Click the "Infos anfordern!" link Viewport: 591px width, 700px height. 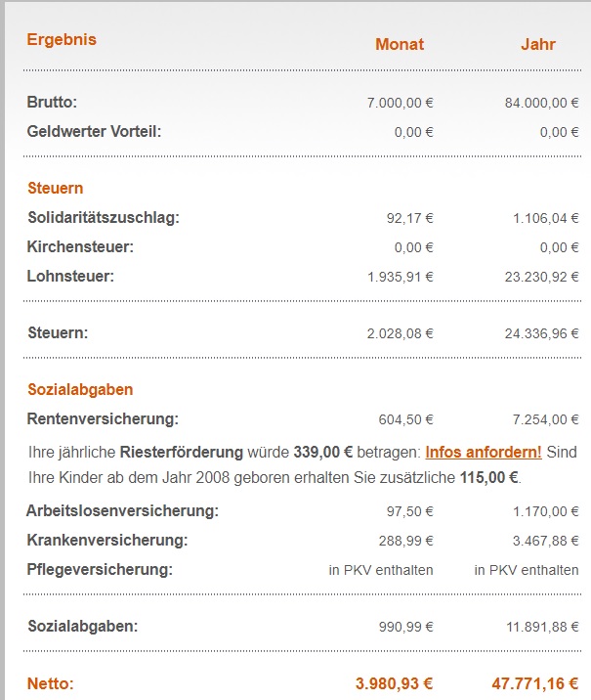coord(483,453)
